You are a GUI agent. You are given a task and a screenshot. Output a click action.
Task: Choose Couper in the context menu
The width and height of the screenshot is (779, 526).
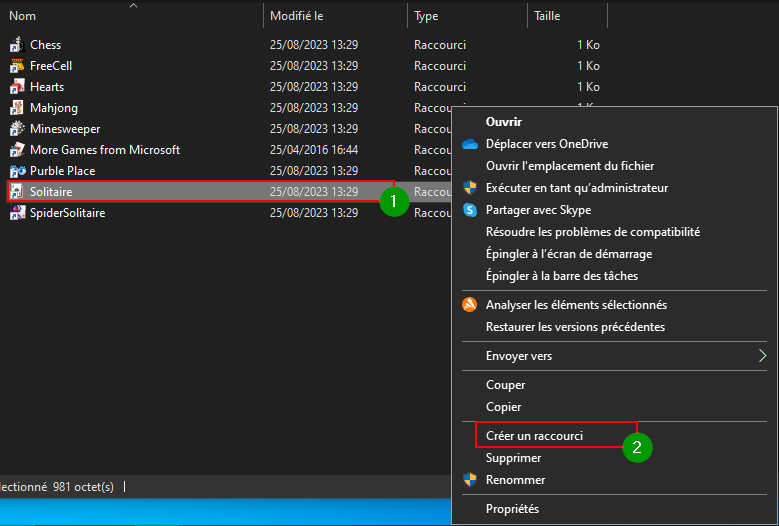pos(505,385)
